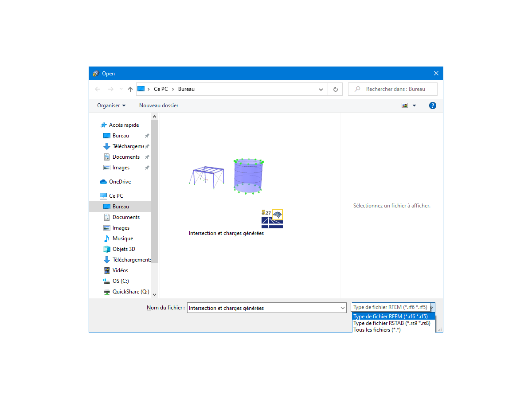The width and height of the screenshot is (532, 399).
Task: Click the RFEM file icon for Intersection et charges générées
Action: [x=272, y=219]
